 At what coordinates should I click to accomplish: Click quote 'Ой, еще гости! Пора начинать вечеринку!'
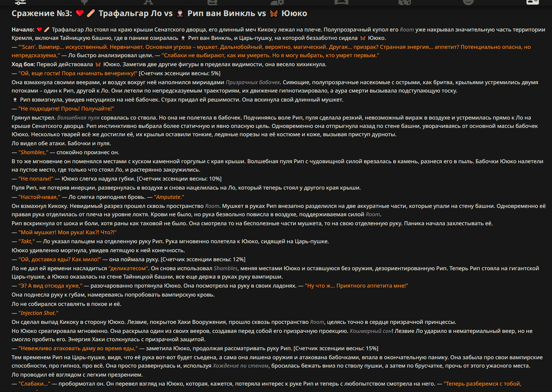tap(78, 73)
